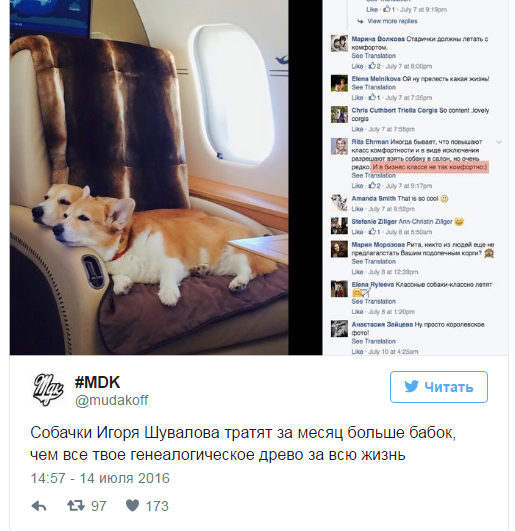
Task: Open the corgi photo in the tweet
Action: pos(149,177)
